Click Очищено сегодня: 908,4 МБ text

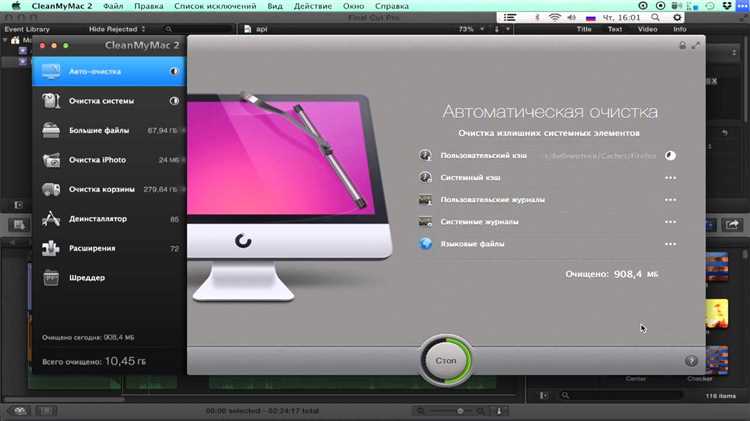[x=88, y=337]
